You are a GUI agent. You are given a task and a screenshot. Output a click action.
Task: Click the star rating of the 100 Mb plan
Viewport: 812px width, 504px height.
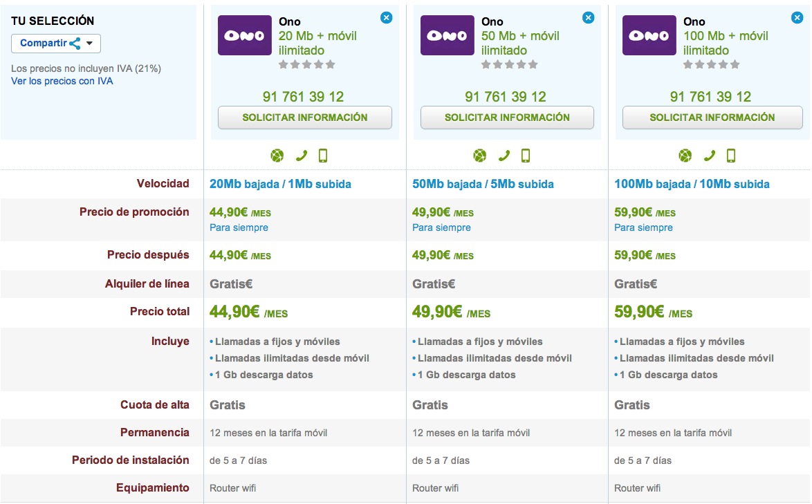pos(712,65)
